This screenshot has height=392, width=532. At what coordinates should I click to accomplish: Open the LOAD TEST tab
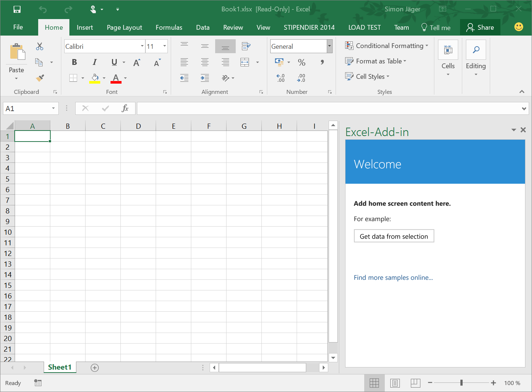(365, 28)
